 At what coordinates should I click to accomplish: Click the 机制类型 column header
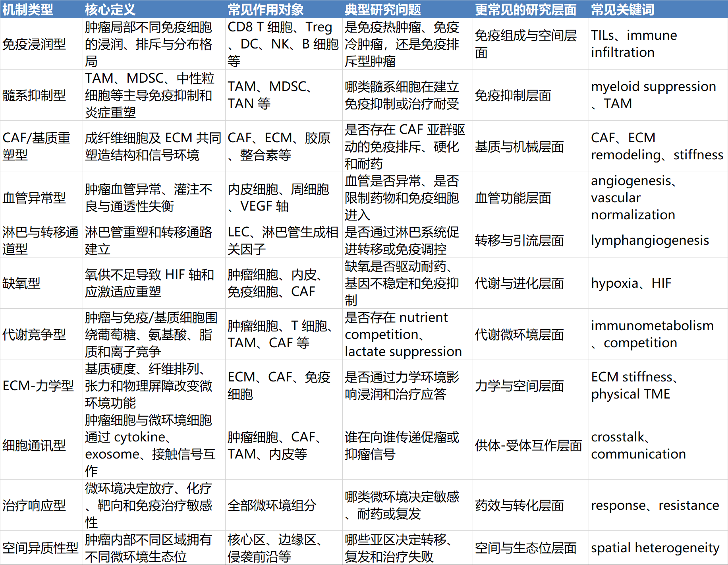tap(28, 10)
